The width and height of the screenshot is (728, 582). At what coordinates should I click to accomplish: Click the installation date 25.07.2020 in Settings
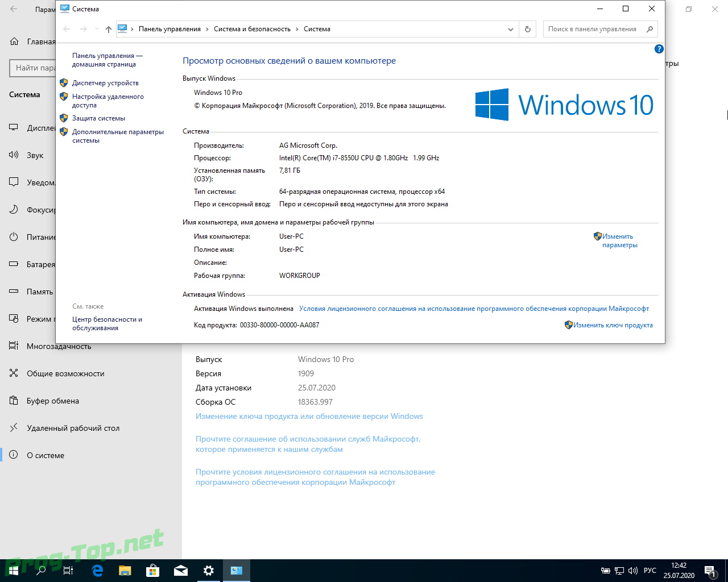click(317, 388)
